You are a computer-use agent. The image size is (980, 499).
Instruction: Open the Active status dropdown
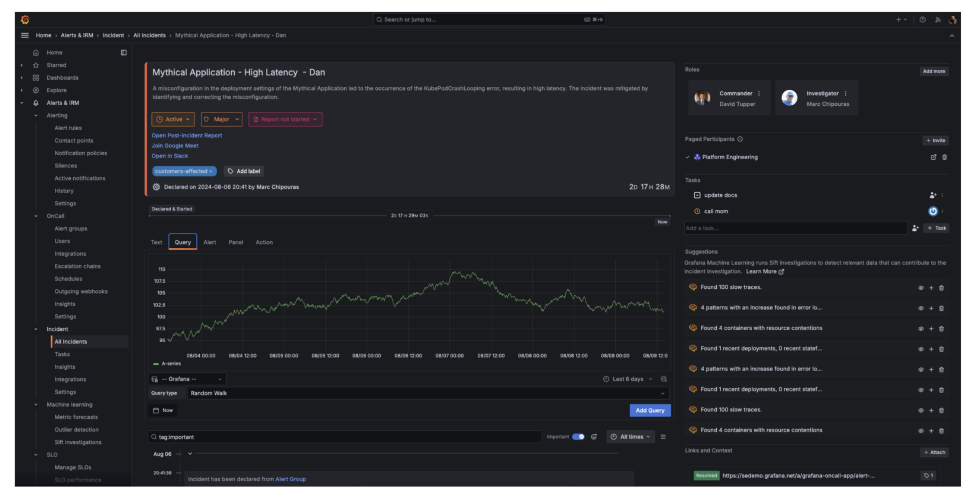tap(173, 120)
